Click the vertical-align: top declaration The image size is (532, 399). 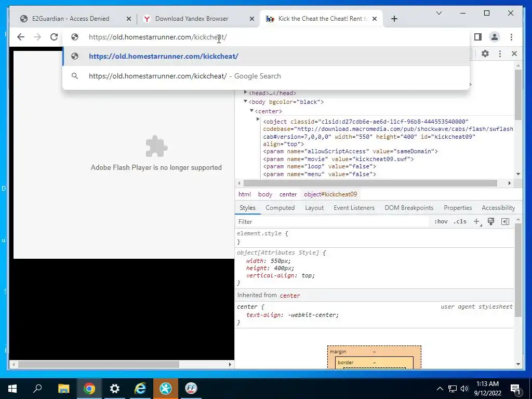click(280, 275)
